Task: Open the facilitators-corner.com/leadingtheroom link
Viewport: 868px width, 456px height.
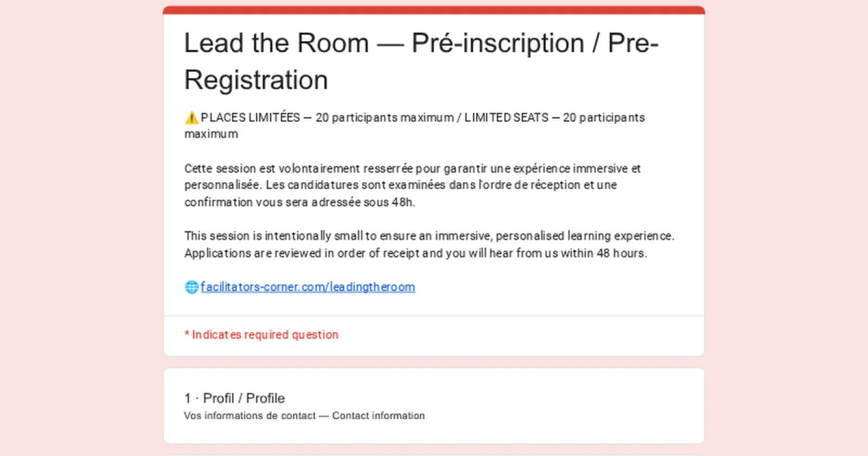Action: point(308,287)
